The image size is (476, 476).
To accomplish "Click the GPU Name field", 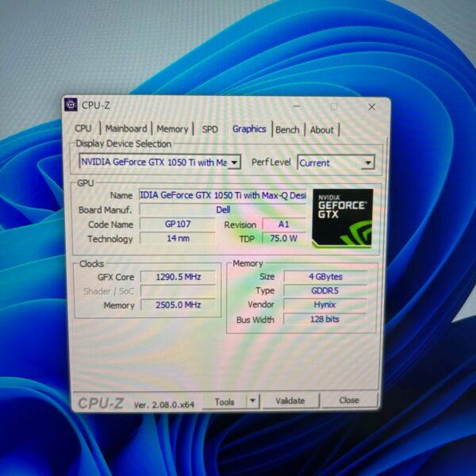I will (x=222, y=195).
